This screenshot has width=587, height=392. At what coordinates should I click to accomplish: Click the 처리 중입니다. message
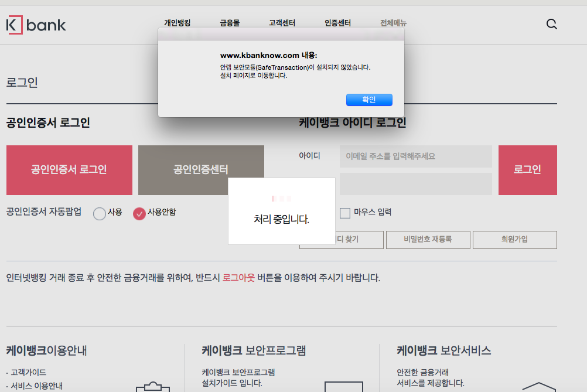pyautogui.click(x=282, y=219)
